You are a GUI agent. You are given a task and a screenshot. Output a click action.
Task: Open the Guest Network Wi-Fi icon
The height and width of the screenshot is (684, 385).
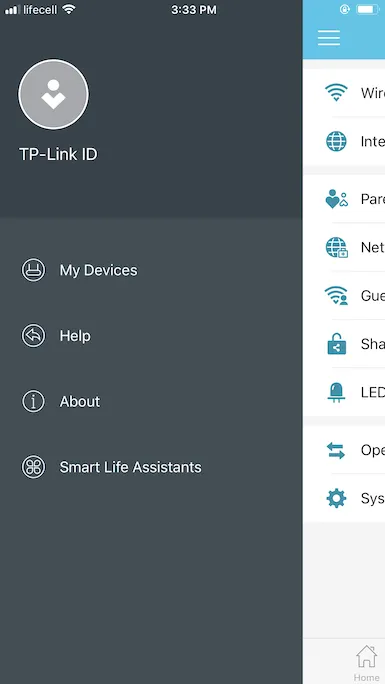pyautogui.click(x=337, y=296)
